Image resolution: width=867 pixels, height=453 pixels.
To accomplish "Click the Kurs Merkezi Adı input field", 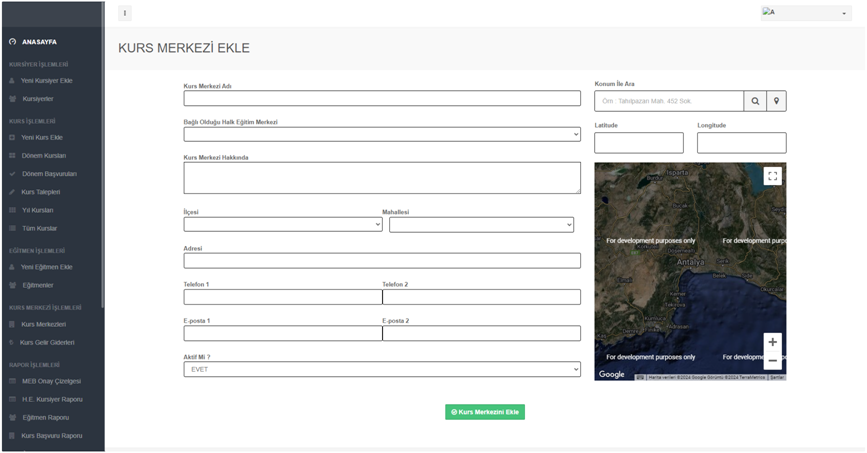I will [382, 98].
